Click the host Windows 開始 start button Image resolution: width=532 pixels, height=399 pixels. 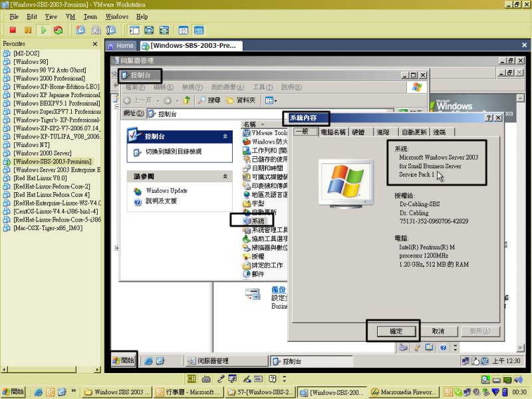[13, 392]
